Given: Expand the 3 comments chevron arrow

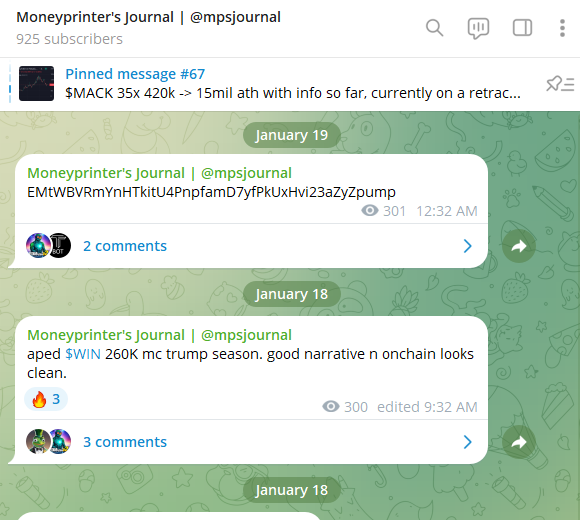Looking at the screenshot, I should (x=468, y=442).
